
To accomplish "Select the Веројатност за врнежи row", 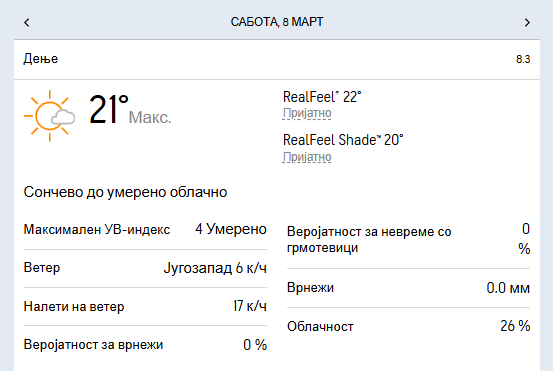I will tap(145, 345).
